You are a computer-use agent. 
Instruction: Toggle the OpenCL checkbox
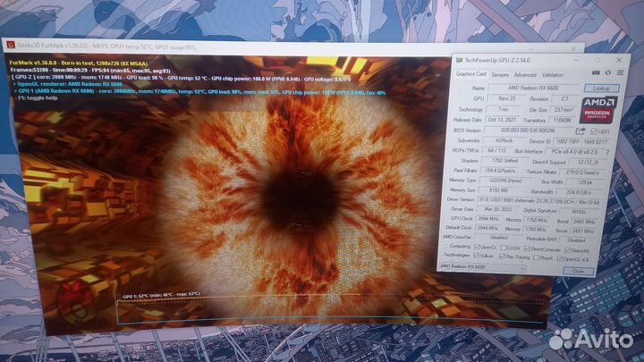(x=477, y=246)
